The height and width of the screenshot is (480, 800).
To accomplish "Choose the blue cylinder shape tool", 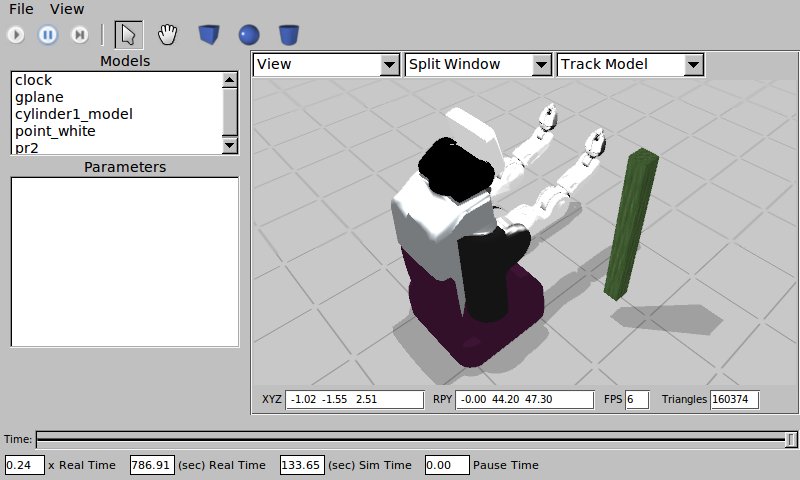I will (x=289, y=35).
